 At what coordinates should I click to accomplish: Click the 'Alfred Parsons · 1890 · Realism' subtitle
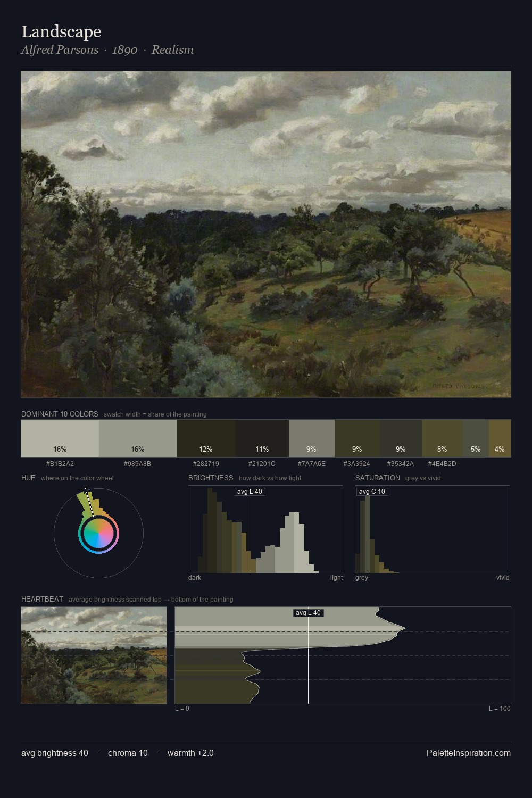(107, 49)
